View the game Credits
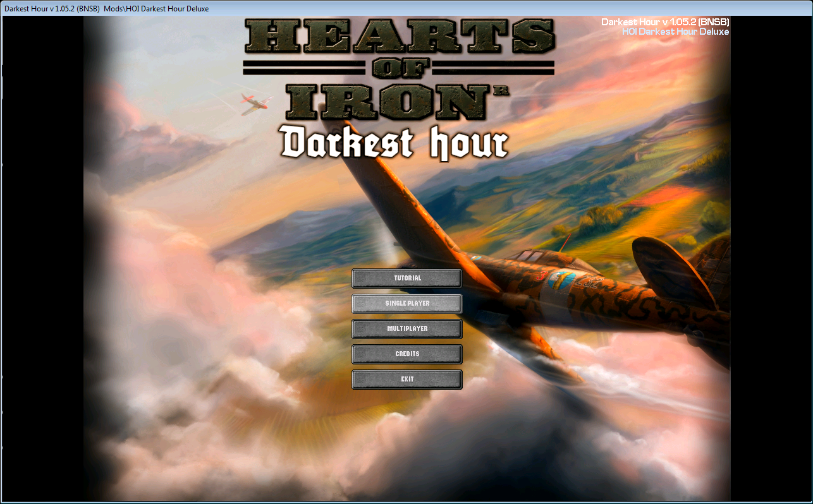Image resolution: width=813 pixels, height=504 pixels. pyautogui.click(x=407, y=354)
